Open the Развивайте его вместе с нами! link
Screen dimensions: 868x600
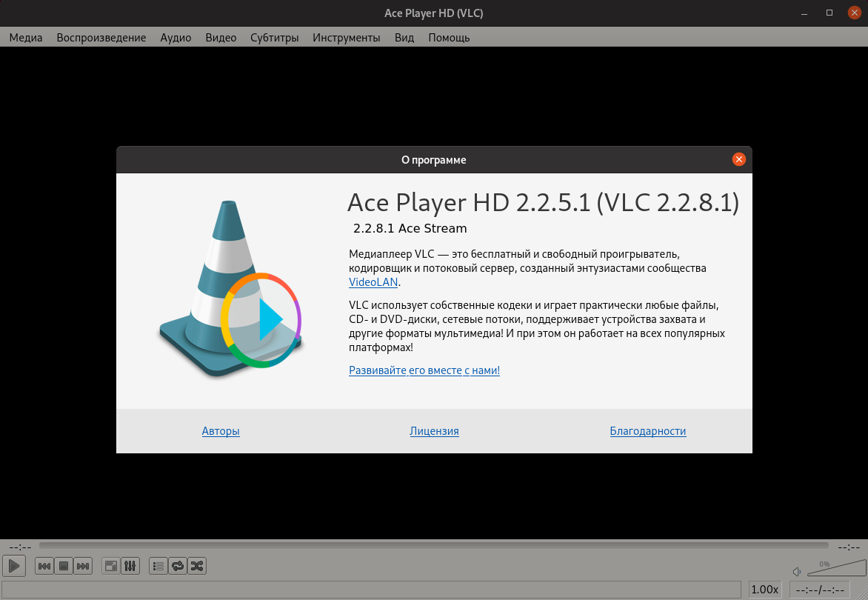click(424, 370)
